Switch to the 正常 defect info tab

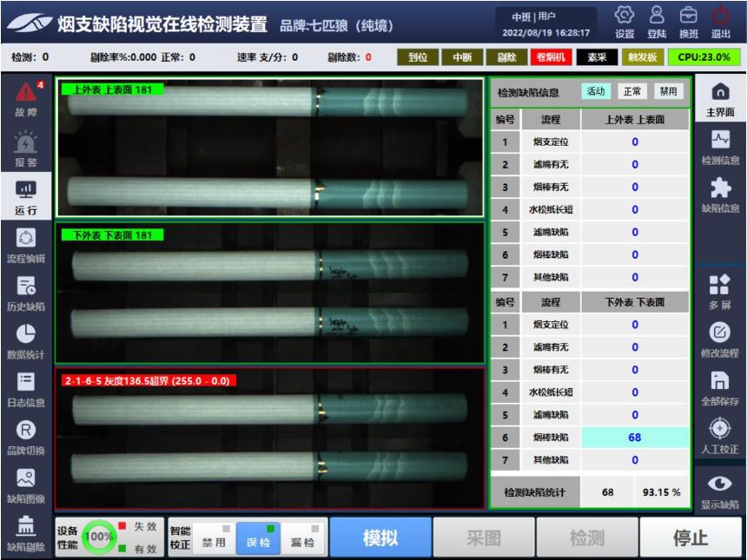[x=632, y=91]
